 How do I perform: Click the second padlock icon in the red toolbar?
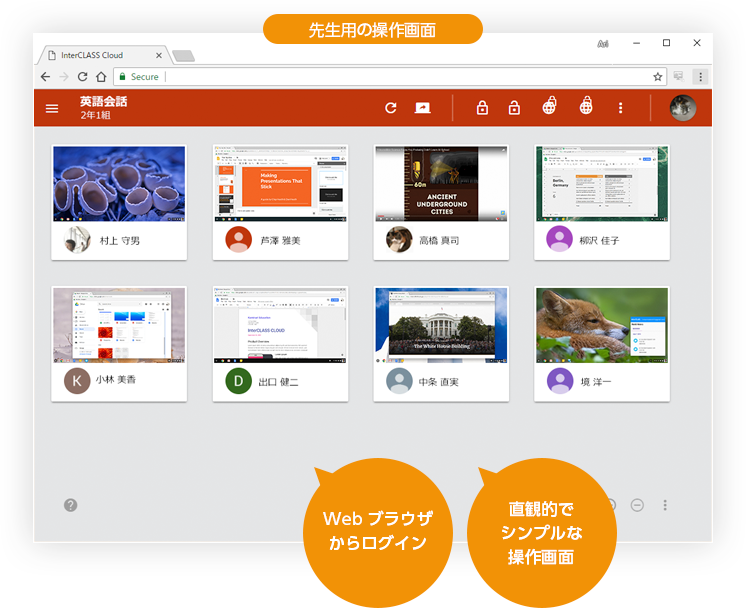[x=514, y=108]
